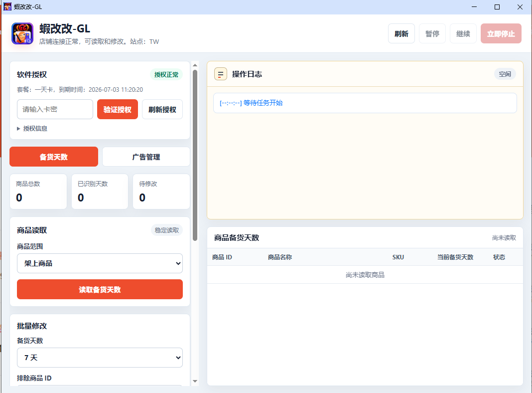
Task: Switch to the 备货天数 tab
Action: click(x=54, y=157)
